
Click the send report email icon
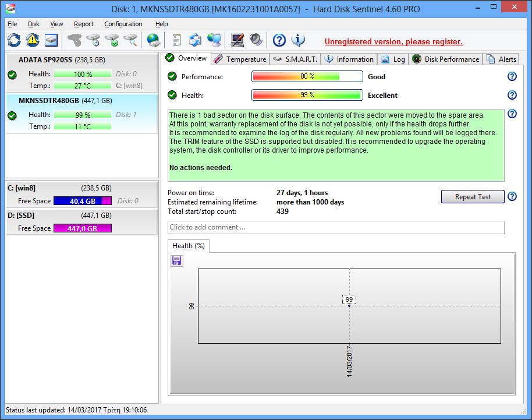(195, 40)
